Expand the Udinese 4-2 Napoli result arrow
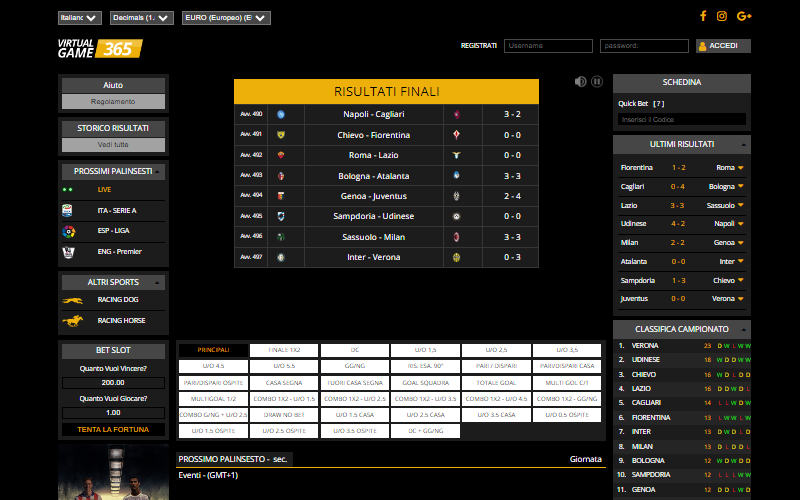This screenshot has width=800, height=500. click(741, 223)
